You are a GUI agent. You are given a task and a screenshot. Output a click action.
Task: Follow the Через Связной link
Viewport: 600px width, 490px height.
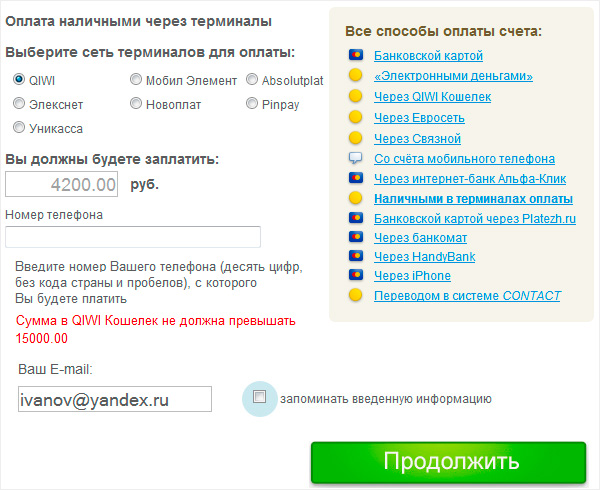(417, 138)
